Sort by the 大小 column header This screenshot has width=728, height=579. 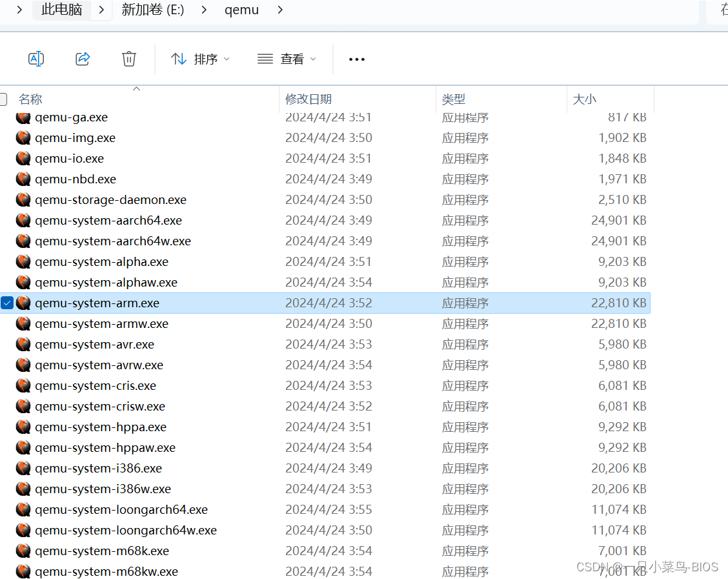585,99
